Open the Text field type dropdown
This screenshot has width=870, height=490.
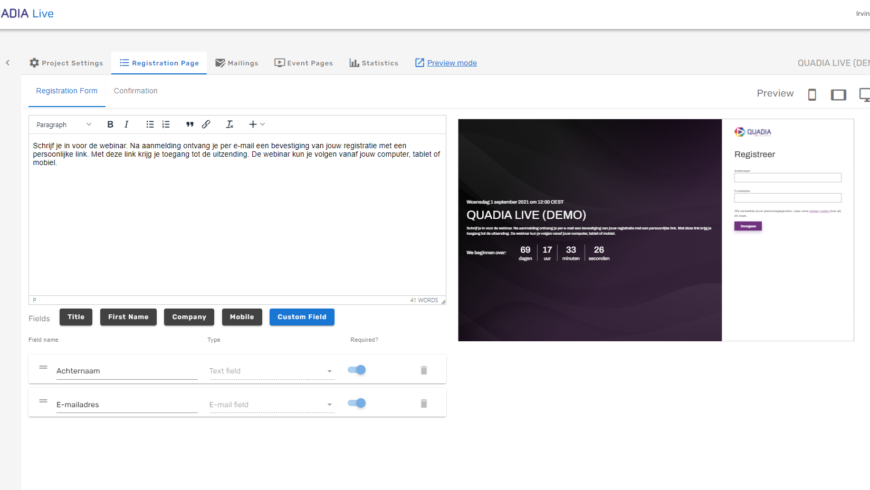point(271,371)
